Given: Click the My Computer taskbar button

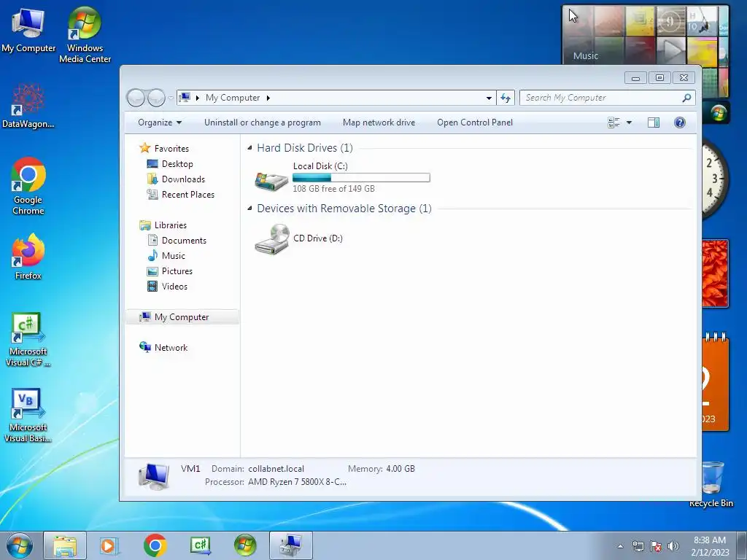Looking at the screenshot, I should [290, 545].
